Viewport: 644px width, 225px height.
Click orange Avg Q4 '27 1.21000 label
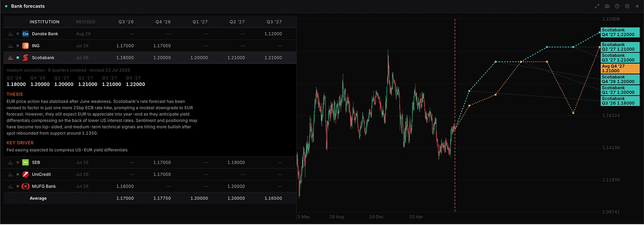tap(620, 69)
